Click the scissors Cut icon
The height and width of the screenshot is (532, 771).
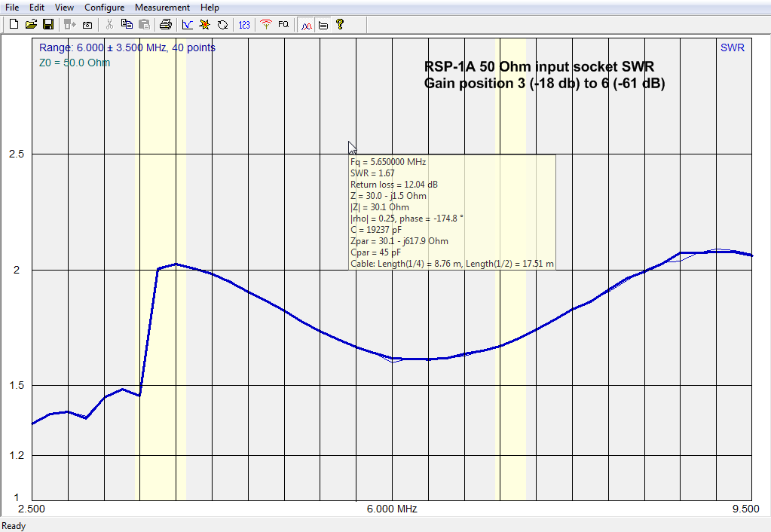point(109,24)
